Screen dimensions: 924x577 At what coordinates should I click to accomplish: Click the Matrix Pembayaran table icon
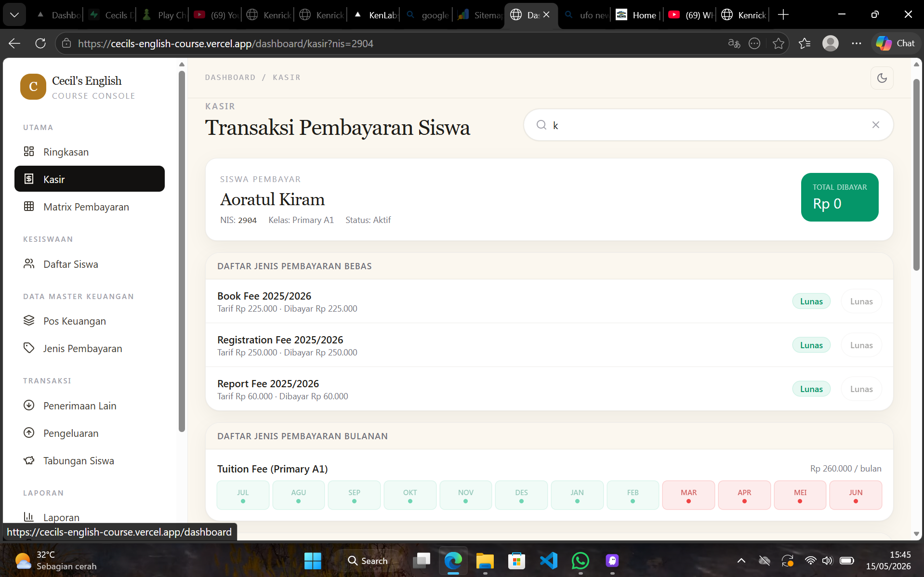coord(29,206)
